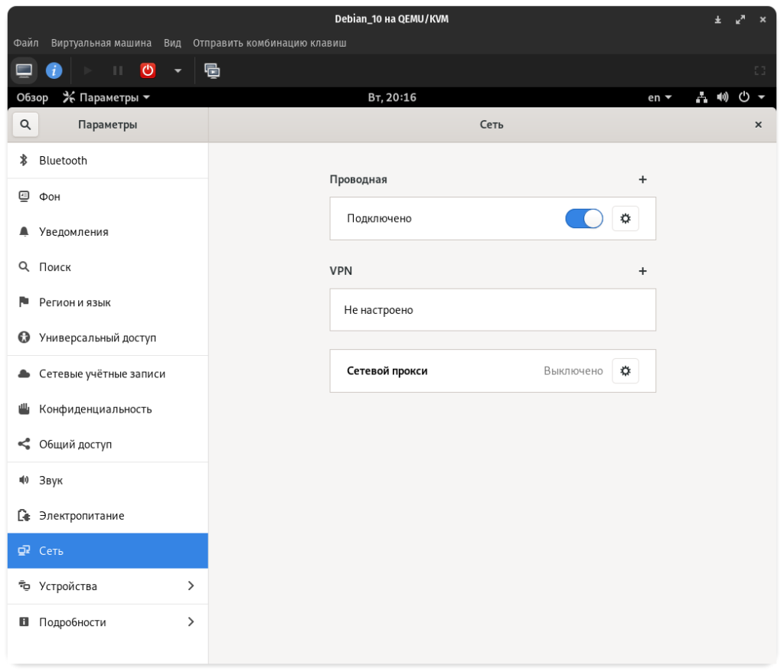The height and width of the screenshot is (672, 784).
Task: Click the red power off button
Action: (148, 70)
